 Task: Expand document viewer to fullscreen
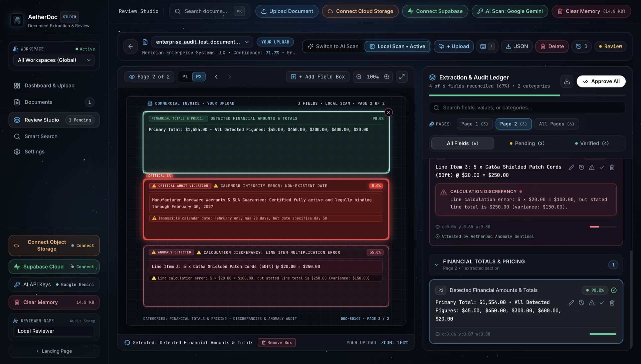[402, 77]
